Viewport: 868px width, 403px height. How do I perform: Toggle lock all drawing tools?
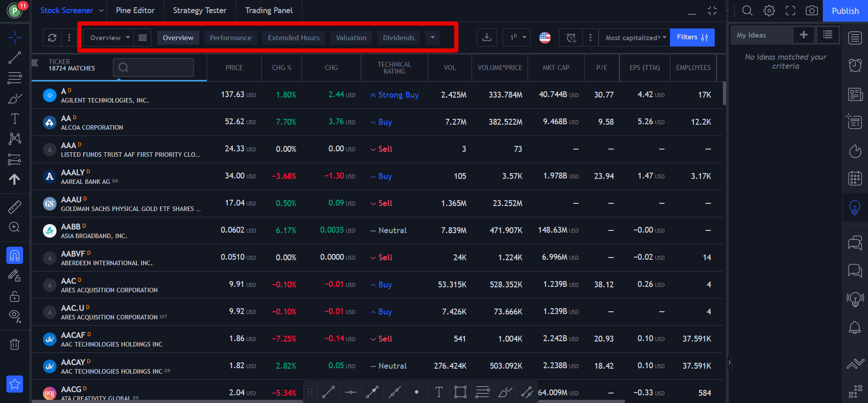[x=14, y=296]
